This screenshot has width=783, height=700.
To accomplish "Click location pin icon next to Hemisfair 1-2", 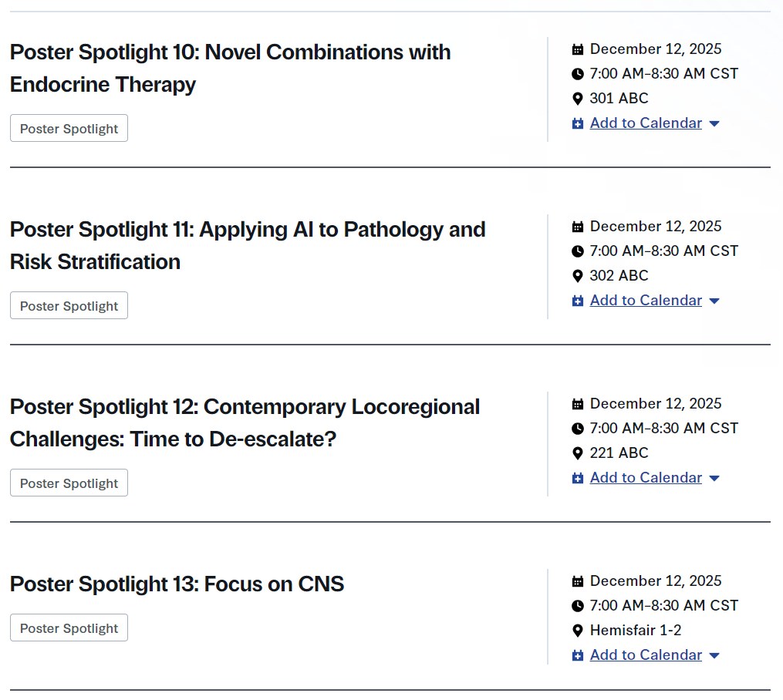I will coord(578,631).
